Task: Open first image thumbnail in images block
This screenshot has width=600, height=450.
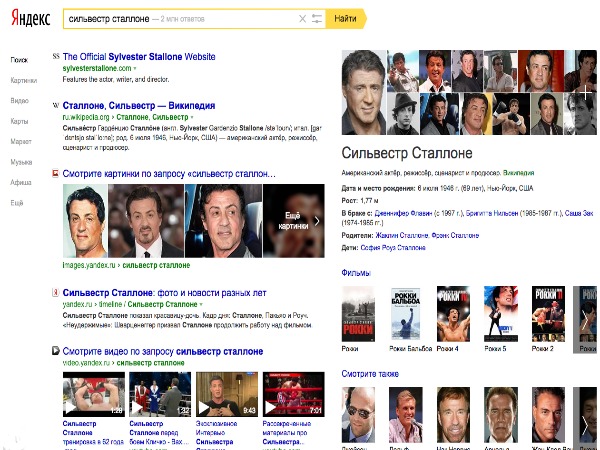Action: (x=85, y=221)
